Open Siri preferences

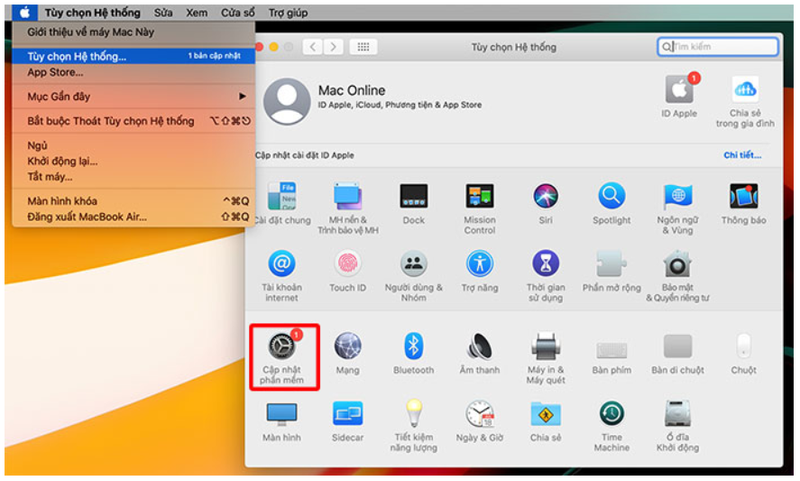tap(545, 197)
